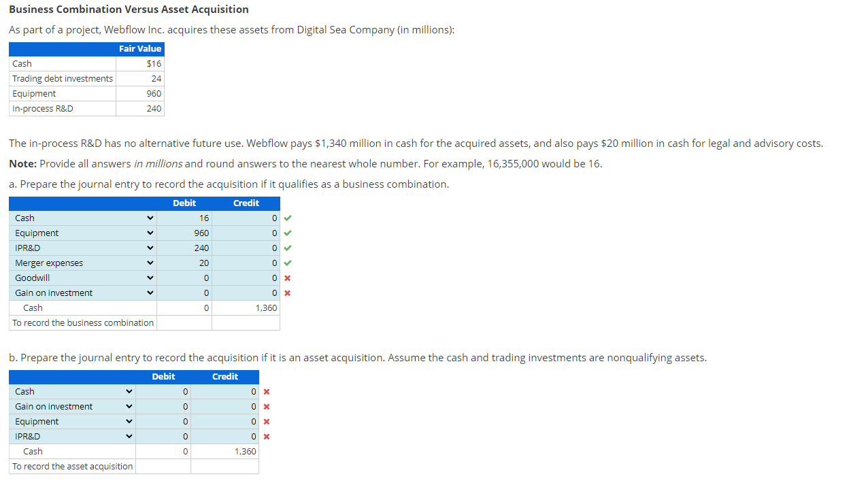The width and height of the screenshot is (868, 483).
Task: Edit the Cash credit field in part a first row
Action: [246, 218]
